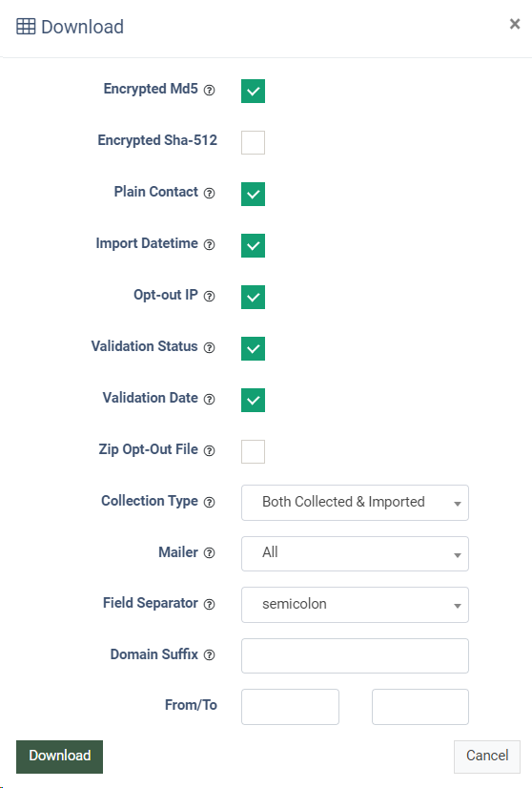Image resolution: width=532 pixels, height=788 pixels.
Task: Click help icon next to Encrypted Md5
Action: point(210,90)
